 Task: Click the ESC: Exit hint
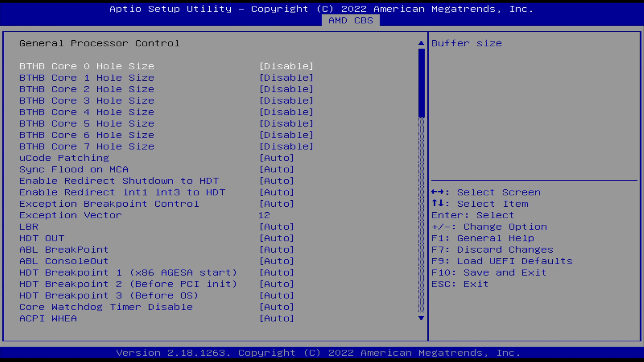point(460,284)
